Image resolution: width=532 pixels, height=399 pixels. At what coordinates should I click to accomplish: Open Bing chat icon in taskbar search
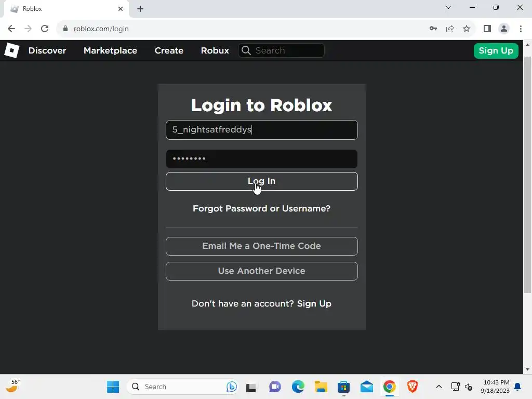click(x=231, y=387)
